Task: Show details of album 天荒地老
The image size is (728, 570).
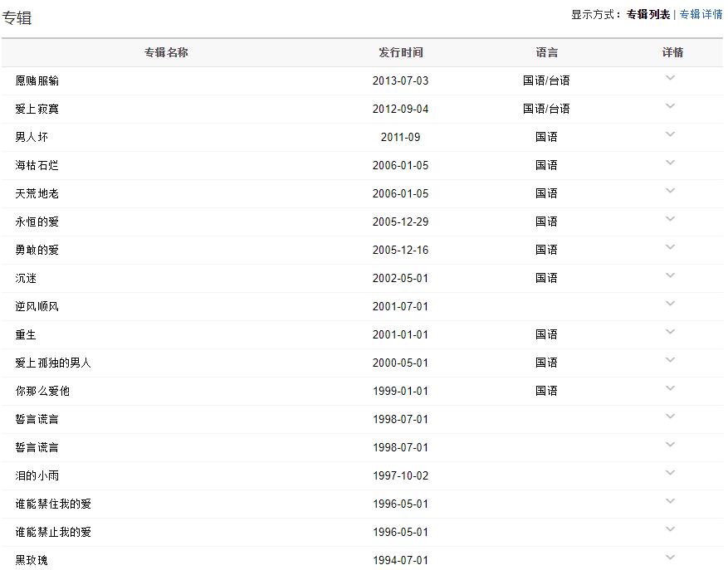Action: coord(671,191)
